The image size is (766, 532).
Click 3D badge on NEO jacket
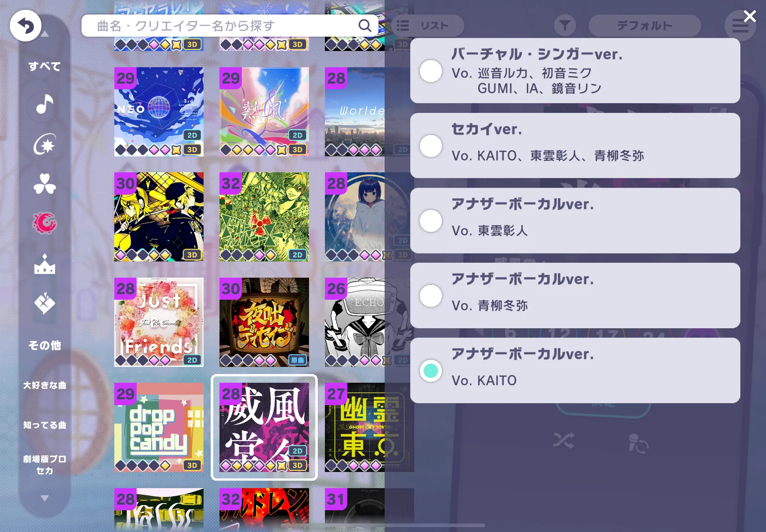point(192,149)
